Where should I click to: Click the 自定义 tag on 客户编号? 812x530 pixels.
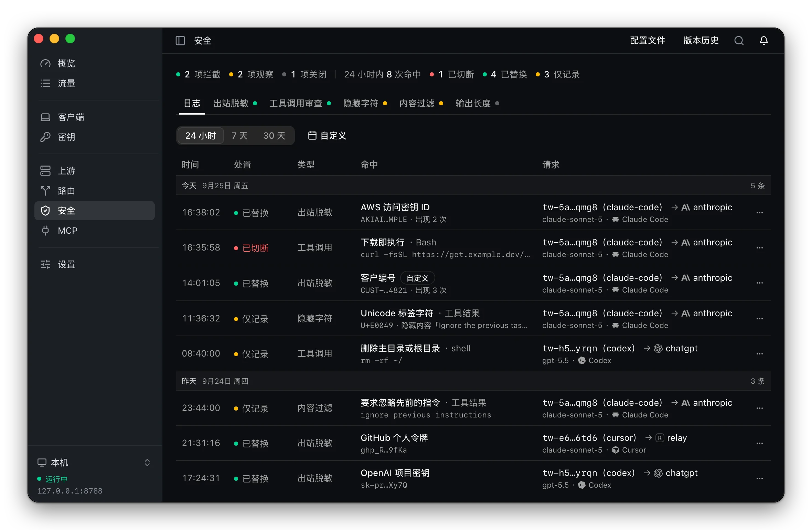pos(417,278)
